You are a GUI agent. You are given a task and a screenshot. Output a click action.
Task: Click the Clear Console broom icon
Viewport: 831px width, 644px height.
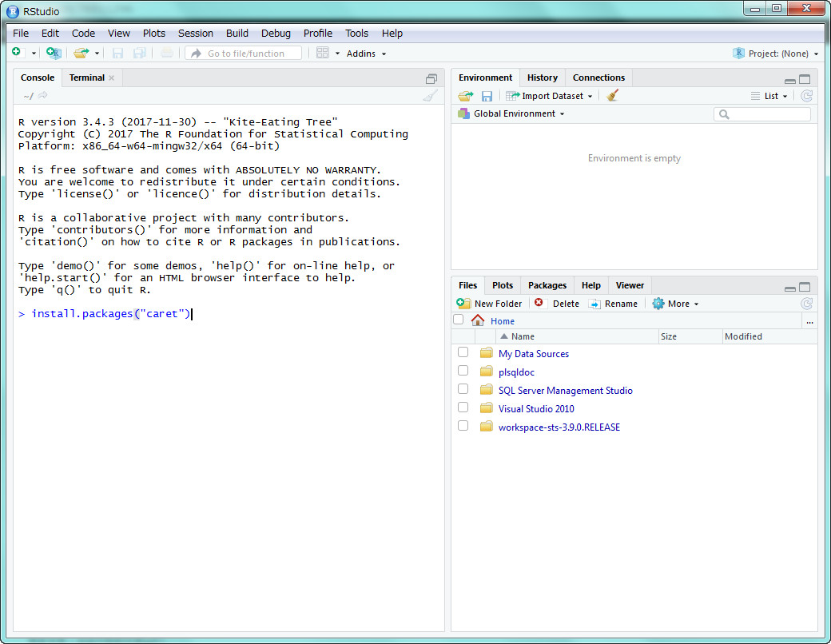(431, 95)
